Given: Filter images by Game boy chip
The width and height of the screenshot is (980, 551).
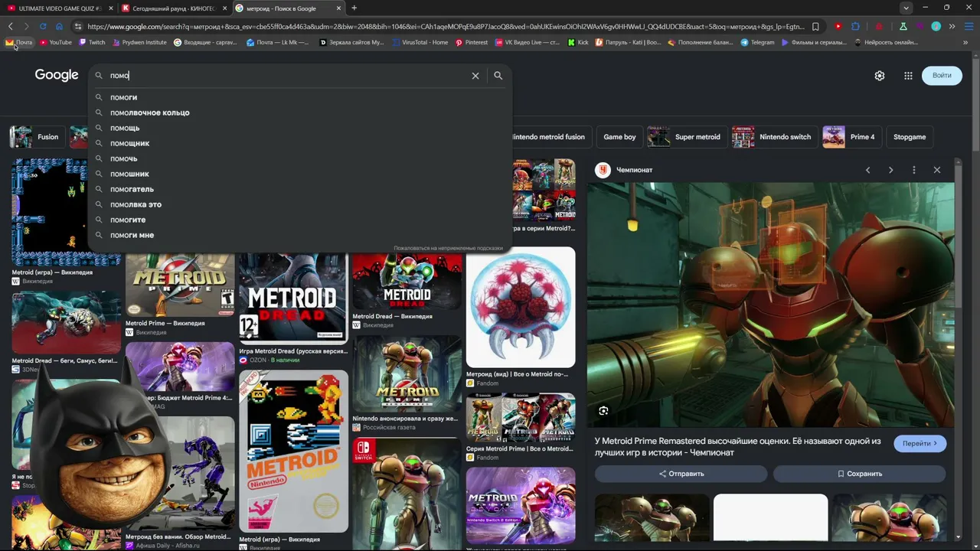Looking at the screenshot, I should 619,137.
